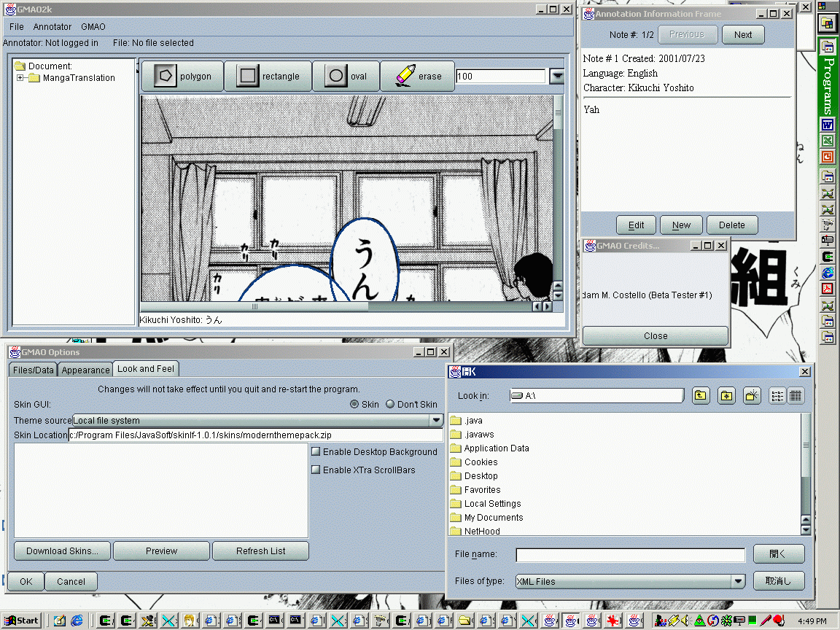This screenshot has height=630, width=840.
Task: Switch file dialog to details view
Action: click(796, 396)
